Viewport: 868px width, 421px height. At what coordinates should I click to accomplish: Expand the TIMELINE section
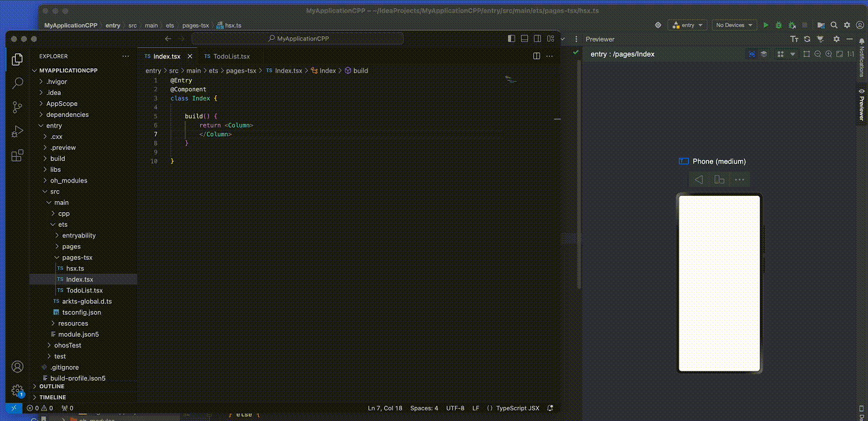tap(53, 398)
